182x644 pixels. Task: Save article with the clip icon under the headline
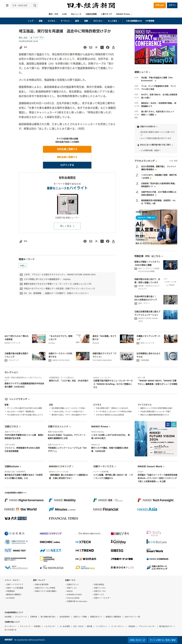(x=21, y=47)
